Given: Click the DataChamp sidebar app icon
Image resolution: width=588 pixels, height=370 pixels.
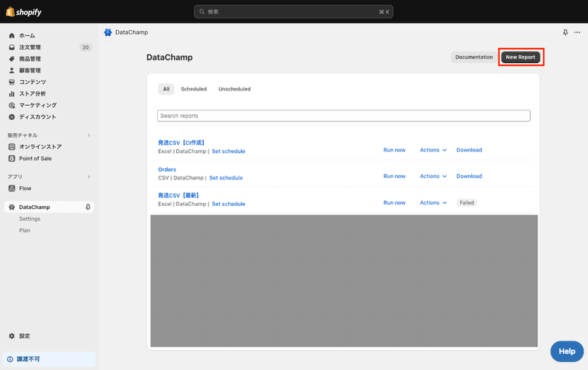Looking at the screenshot, I should 12,207.
